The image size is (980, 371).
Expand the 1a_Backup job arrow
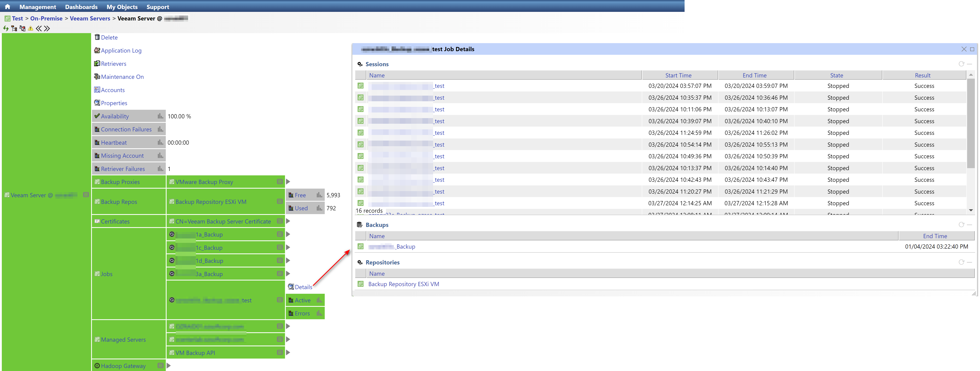(x=288, y=234)
